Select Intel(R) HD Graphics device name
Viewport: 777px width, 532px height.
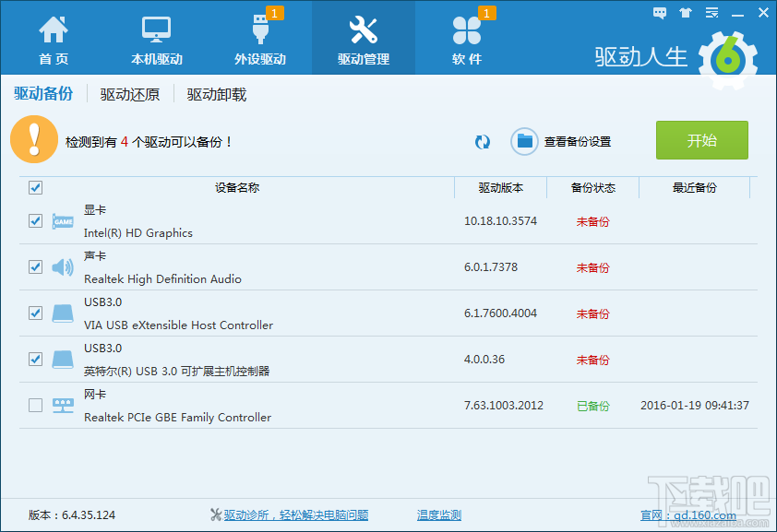(138, 232)
